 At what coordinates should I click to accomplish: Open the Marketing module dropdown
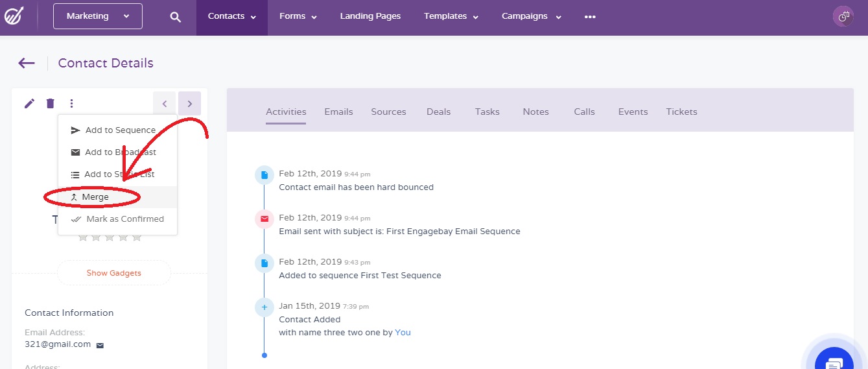(x=98, y=16)
